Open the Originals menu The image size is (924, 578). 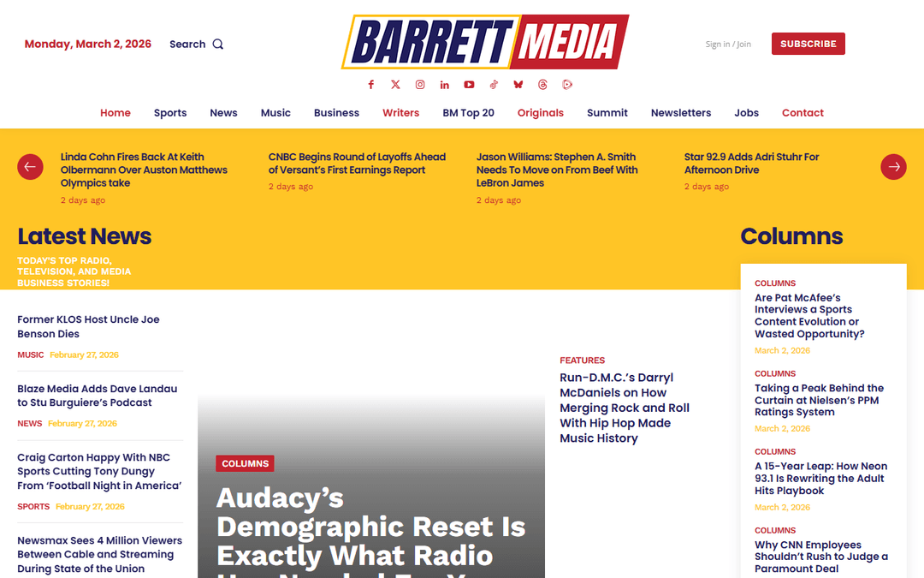point(541,113)
